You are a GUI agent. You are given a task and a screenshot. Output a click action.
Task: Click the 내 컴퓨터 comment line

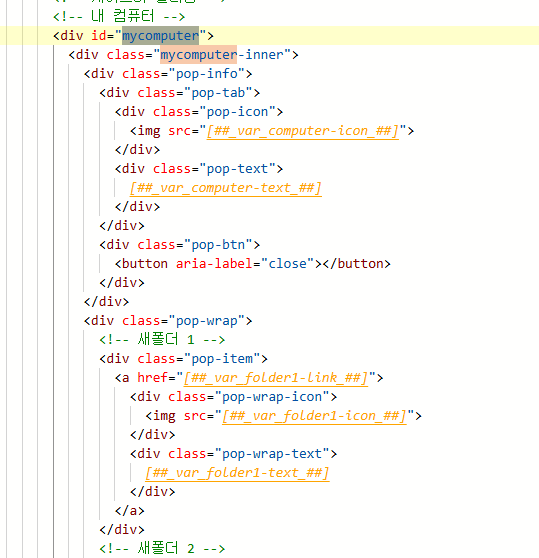click(x=119, y=16)
